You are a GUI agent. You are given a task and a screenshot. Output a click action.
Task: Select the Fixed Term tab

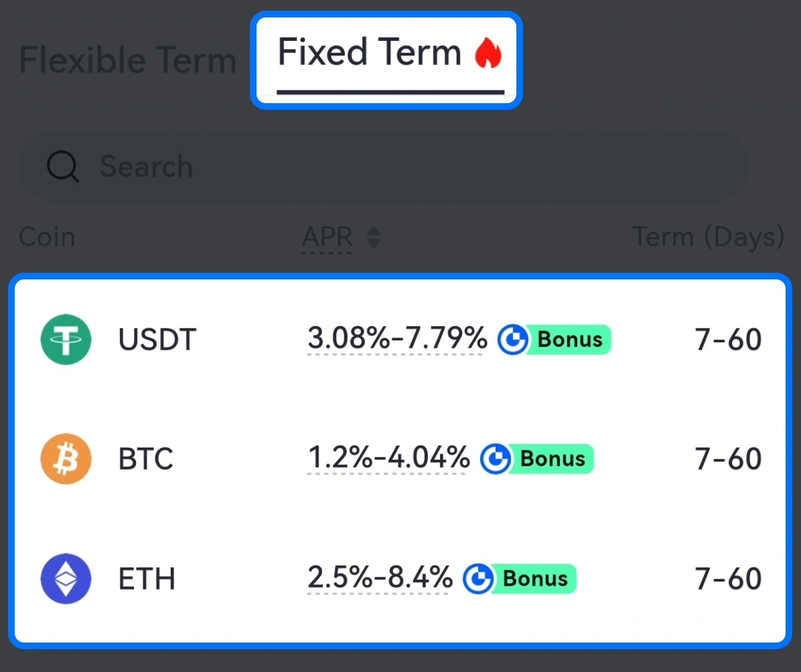click(370, 53)
